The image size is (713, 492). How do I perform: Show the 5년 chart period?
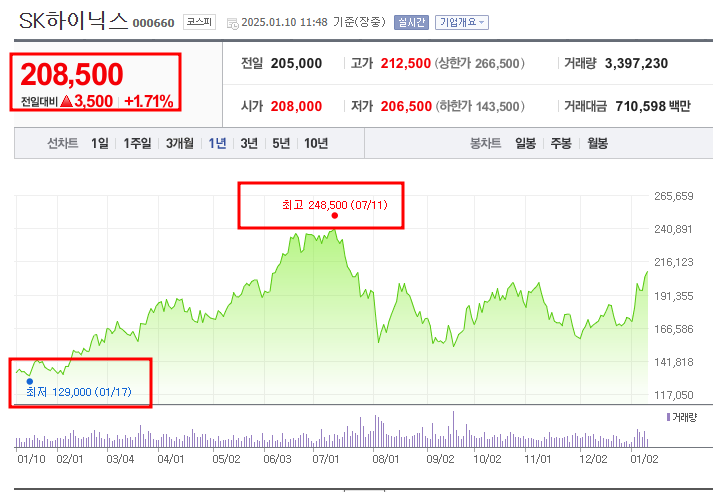[x=281, y=143]
